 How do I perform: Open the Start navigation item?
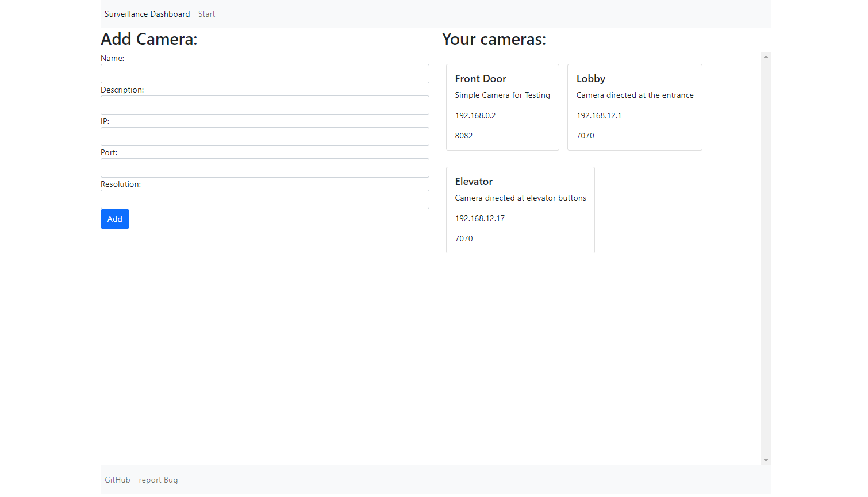click(206, 14)
